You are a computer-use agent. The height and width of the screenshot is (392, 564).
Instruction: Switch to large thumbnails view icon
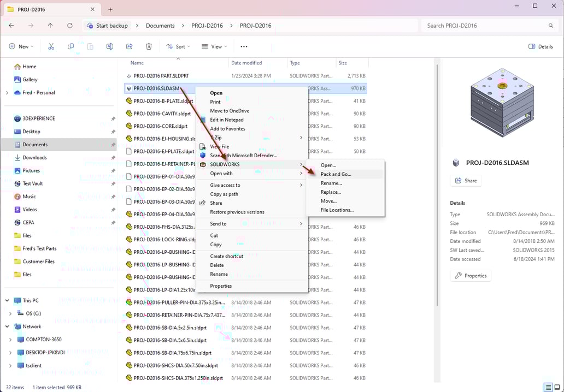pos(557,387)
